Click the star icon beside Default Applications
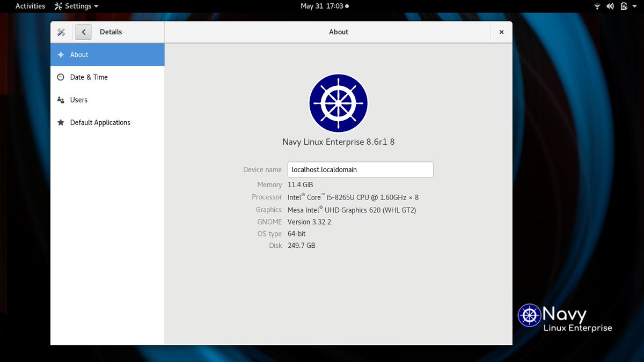This screenshot has width=644, height=362. pos(61,122)
